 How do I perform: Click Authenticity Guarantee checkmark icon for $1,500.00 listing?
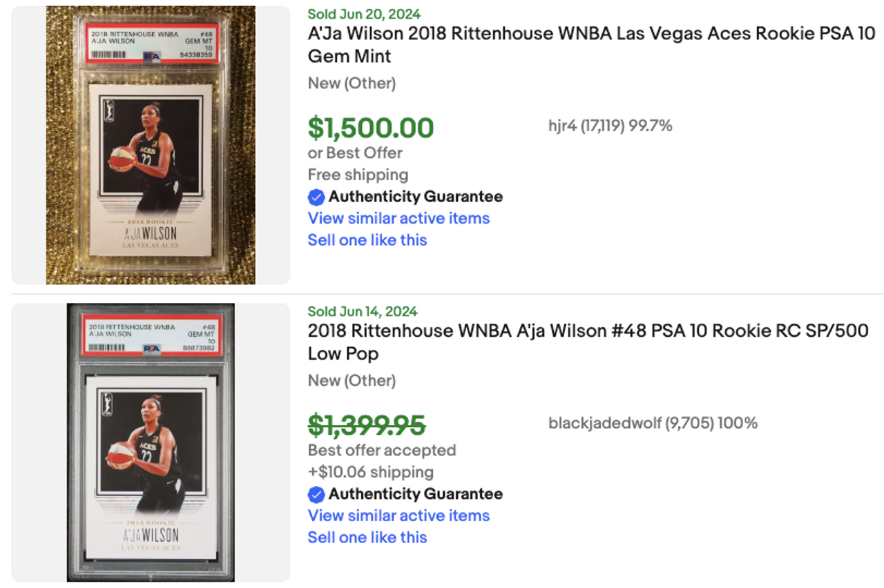(x=316, y=197)
